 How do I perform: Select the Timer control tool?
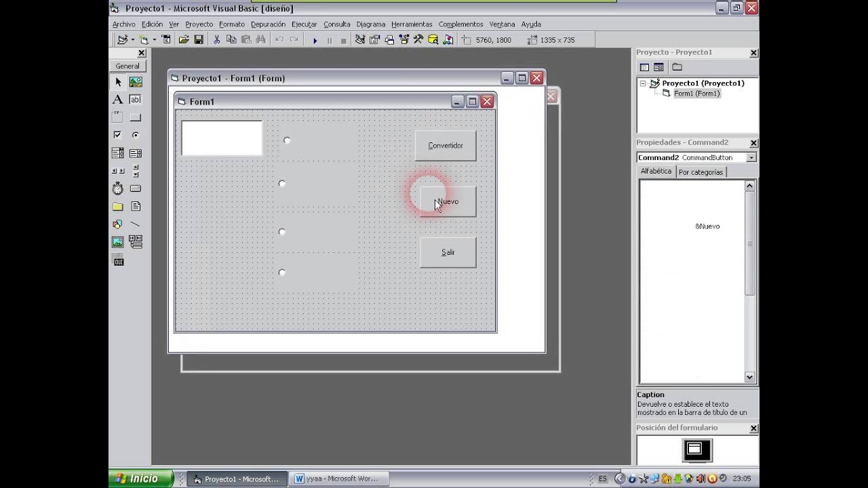(x=118, y=188)
